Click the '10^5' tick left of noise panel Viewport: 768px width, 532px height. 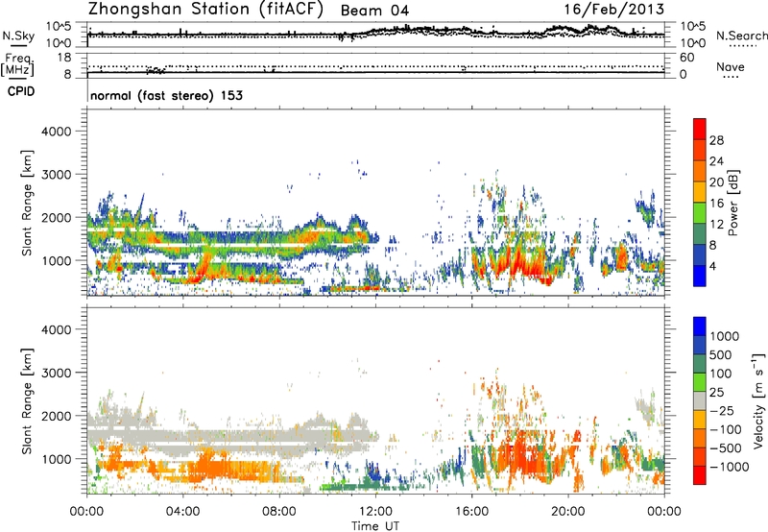coord(59,27)
